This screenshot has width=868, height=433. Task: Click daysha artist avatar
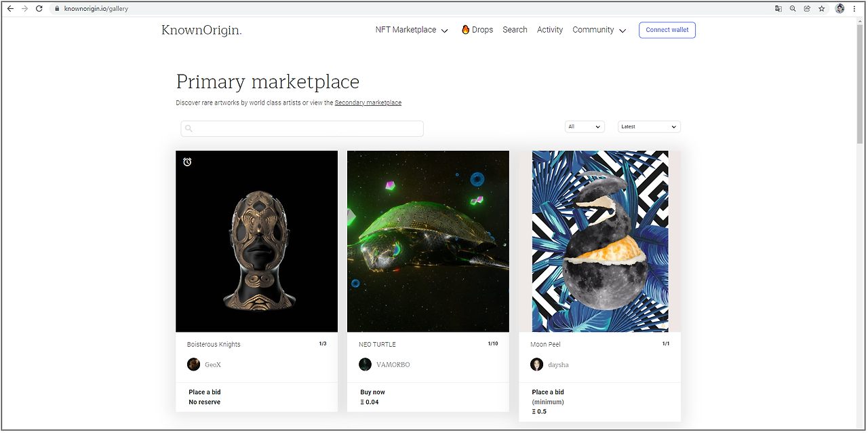537,364
